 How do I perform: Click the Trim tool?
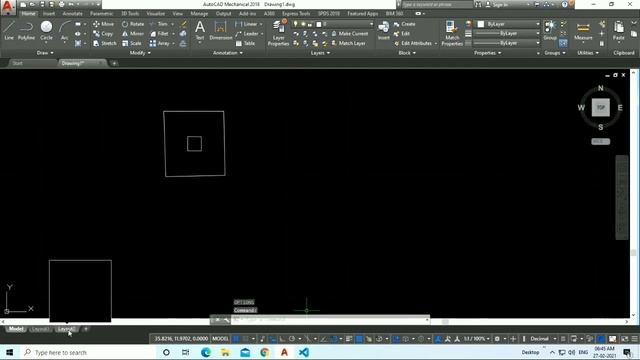pyautogui.click(x=159, y=24)
